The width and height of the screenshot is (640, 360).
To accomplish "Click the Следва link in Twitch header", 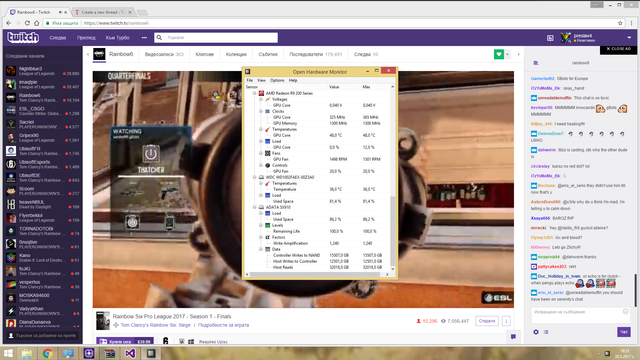I will pos(58,38).
